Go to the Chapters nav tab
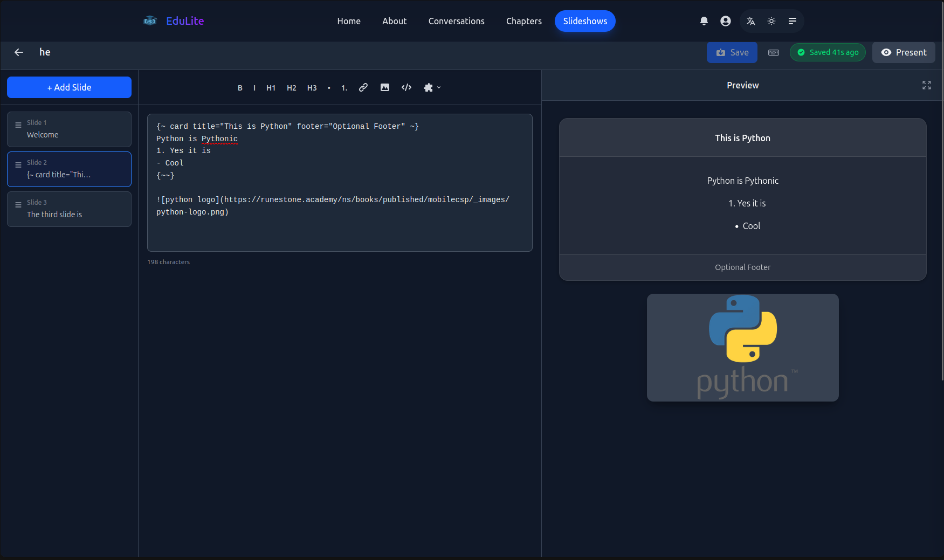Viewport: 944px width, 560px height. pos(523,21)
